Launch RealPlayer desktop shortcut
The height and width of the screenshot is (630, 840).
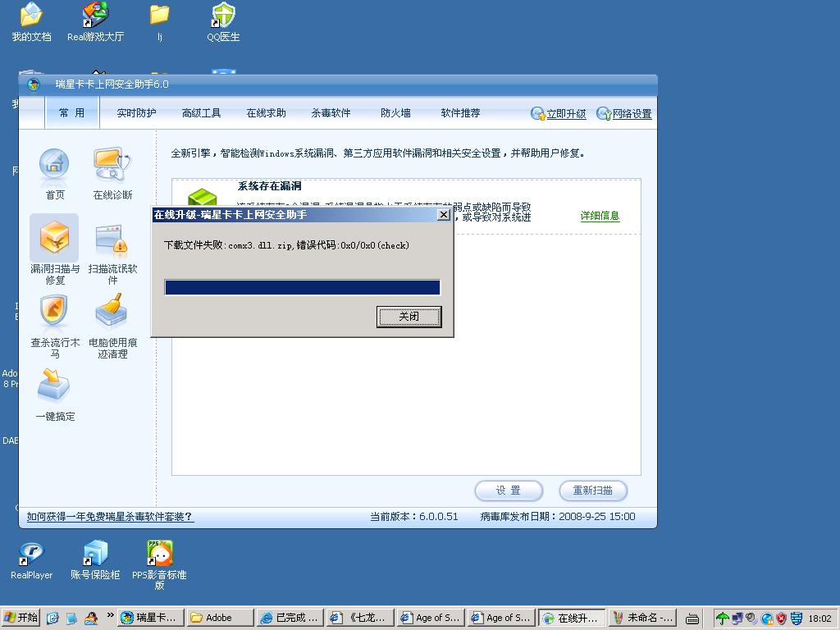[x=32, y=561]
